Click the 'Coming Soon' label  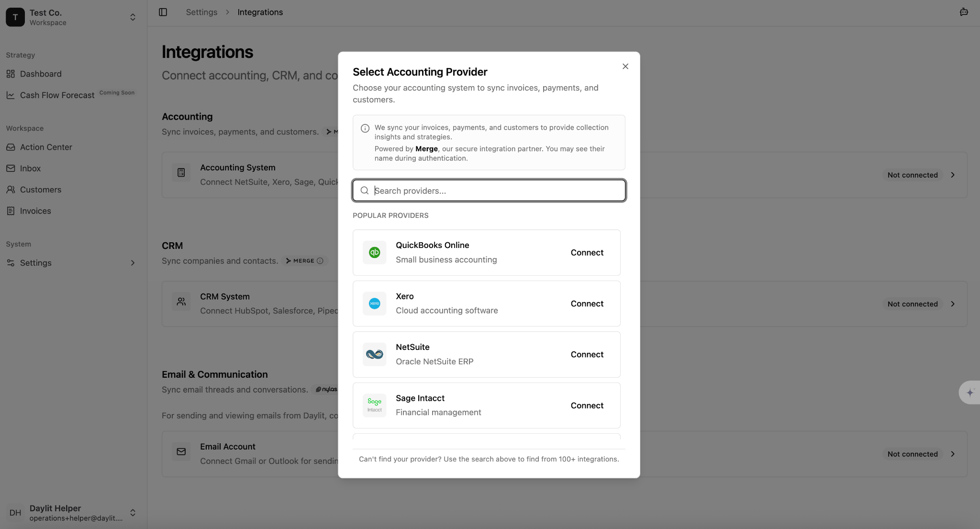[x=117, y=92]
